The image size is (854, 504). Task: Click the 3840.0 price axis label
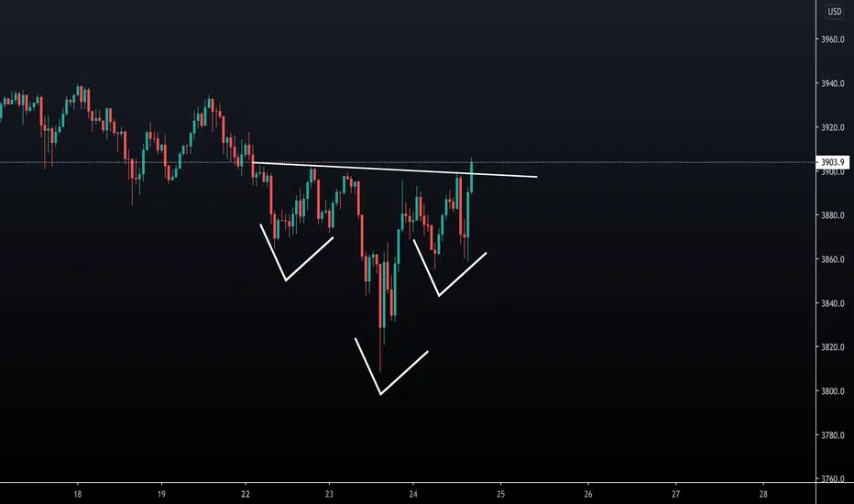833,303
